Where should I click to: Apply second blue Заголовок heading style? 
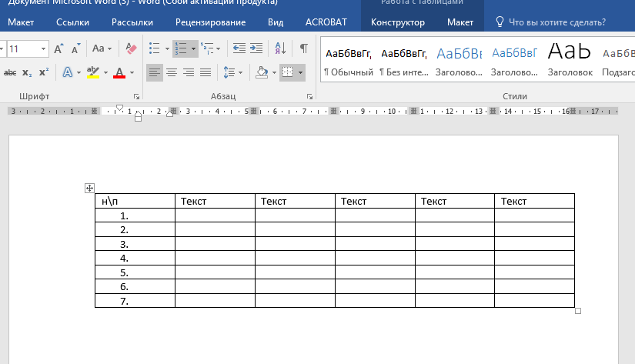tap(514, 60)
